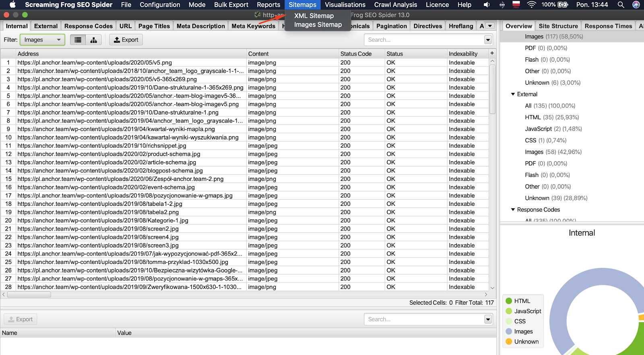Viewport: 644px width, 355px height.
Task: Sort by the Content column header
Action: [293, 54]
